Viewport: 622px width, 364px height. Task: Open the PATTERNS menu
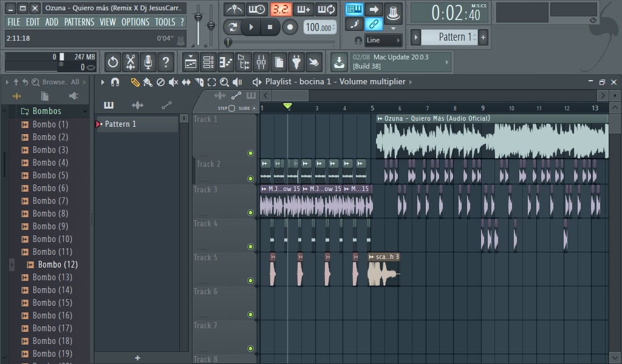click(79, 22)
